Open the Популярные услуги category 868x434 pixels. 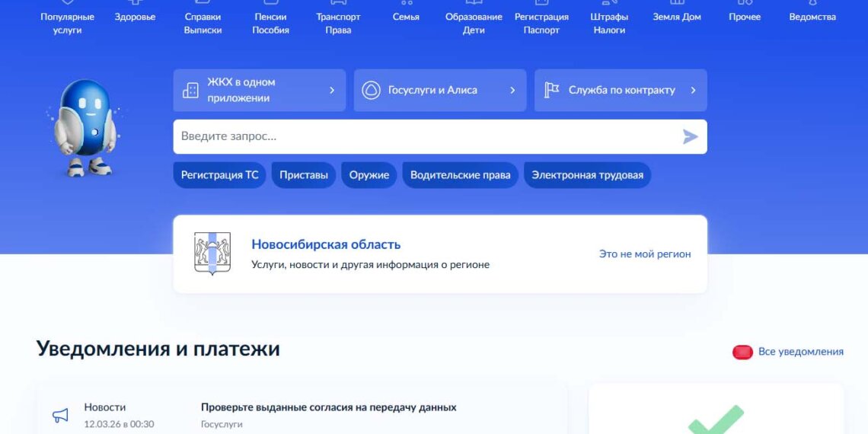tap(67, 24)
